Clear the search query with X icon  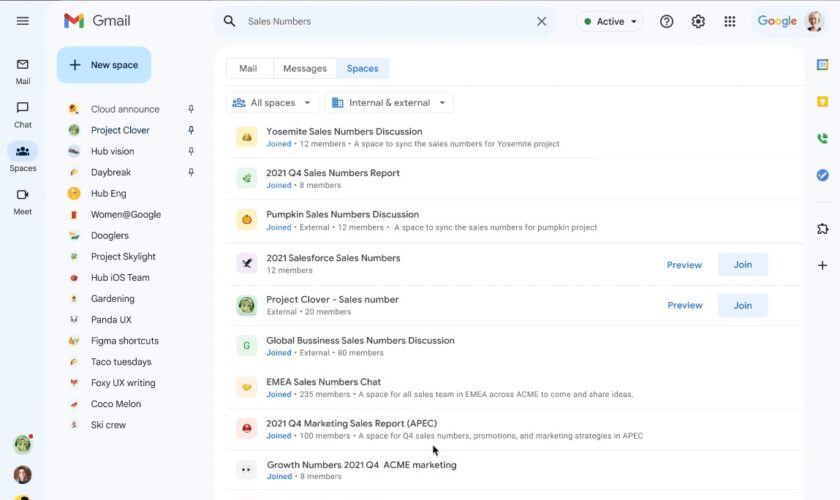pyautogui.click(x=541, y=21)
